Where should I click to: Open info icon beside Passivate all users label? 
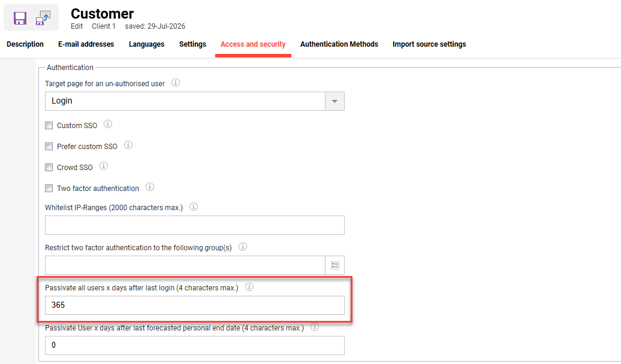point(249,287)
